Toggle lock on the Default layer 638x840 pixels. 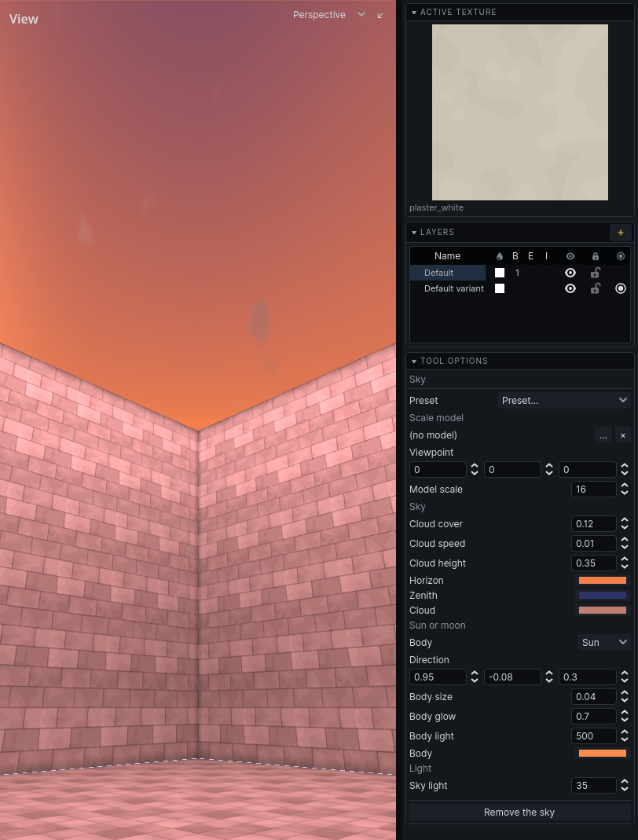coord(595,273)
